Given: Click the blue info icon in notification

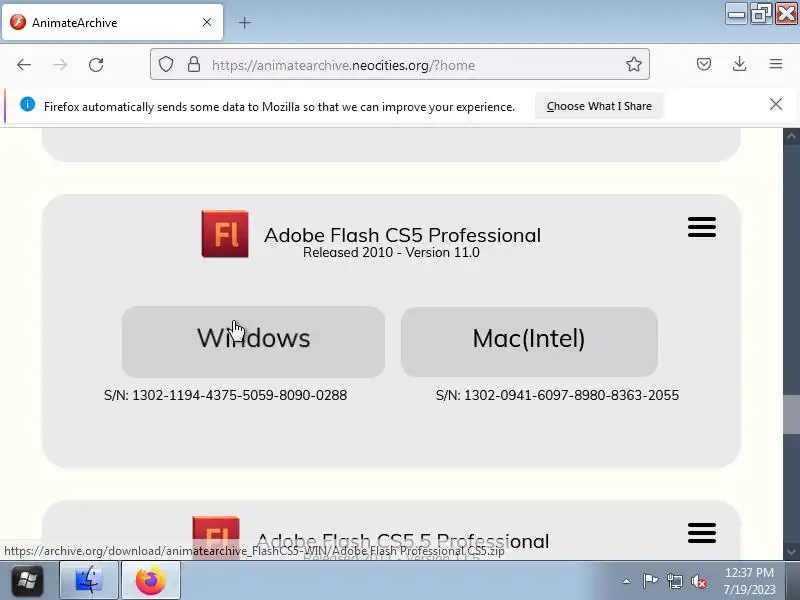Looking at the screenshot, I should point(28,105).
